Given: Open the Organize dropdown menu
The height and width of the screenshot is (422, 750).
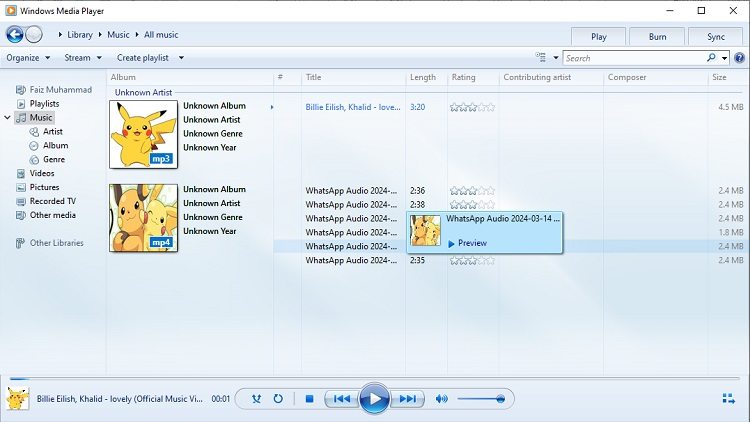Looking at the screenshot, I should (x=27, y=58).
